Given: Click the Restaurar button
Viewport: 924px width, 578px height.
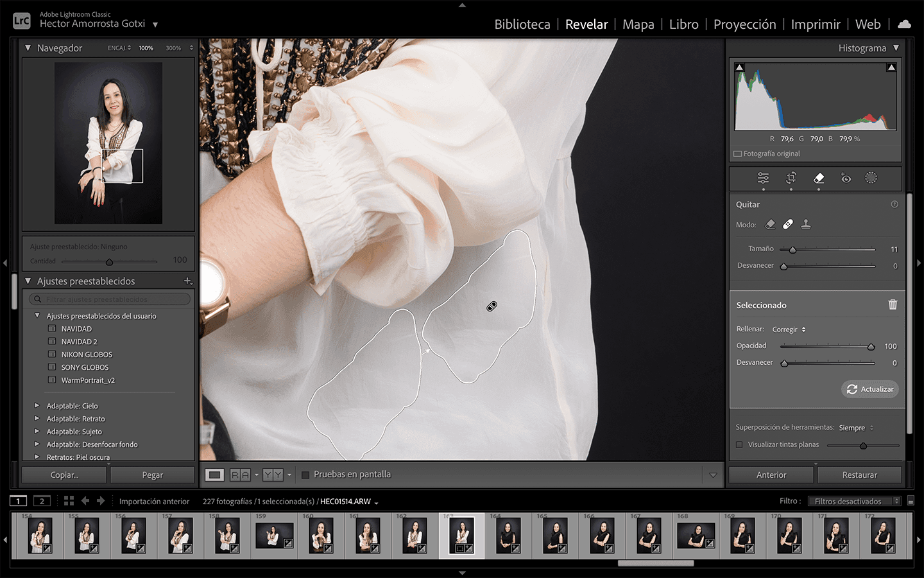Looking at the screenshot, I should 859,475.
